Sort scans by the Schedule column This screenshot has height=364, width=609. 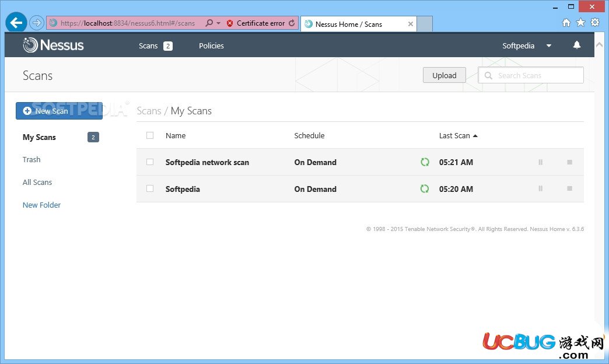click(x=309, y=135)
